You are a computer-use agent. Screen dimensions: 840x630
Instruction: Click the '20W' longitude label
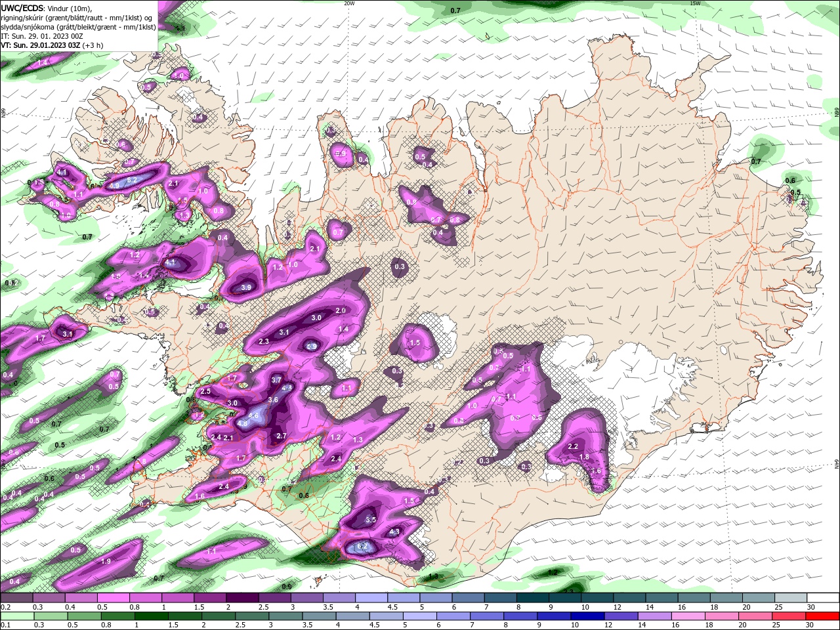click(349, 3)
